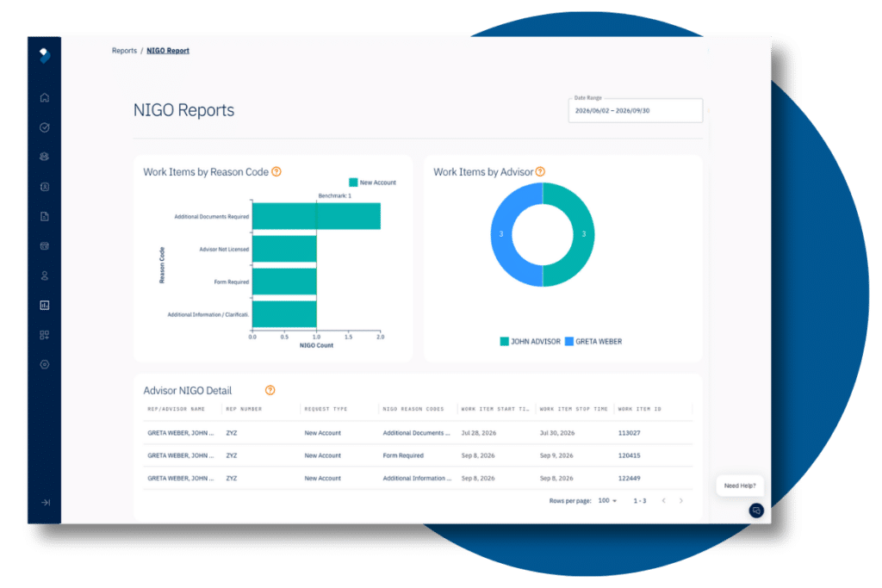Click help icon beside Work Items by Advisor
The width and height of the screenshot is (882, 588).
point(540,171)
